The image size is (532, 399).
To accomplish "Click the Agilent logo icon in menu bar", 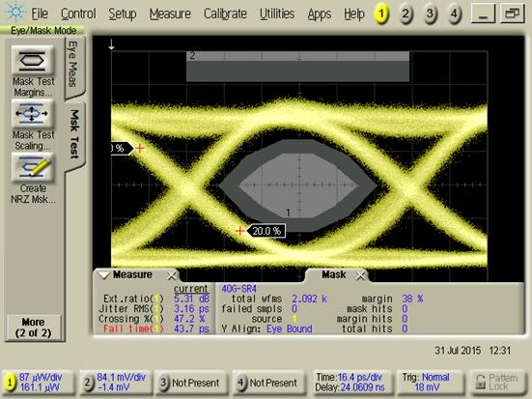I will pyautogui.click(x=15, y=13).
